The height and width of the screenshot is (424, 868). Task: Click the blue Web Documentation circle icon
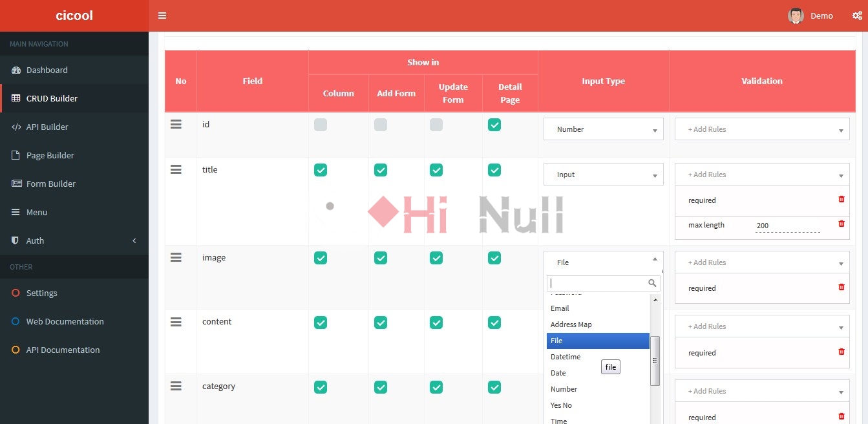pyautogui.click(x=16, y=321)
